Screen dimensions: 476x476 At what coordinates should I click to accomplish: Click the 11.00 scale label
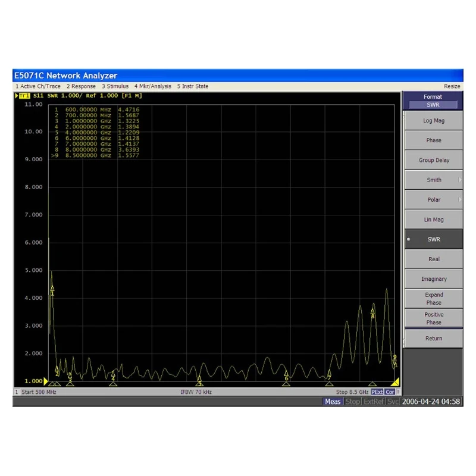pos(33,105)
